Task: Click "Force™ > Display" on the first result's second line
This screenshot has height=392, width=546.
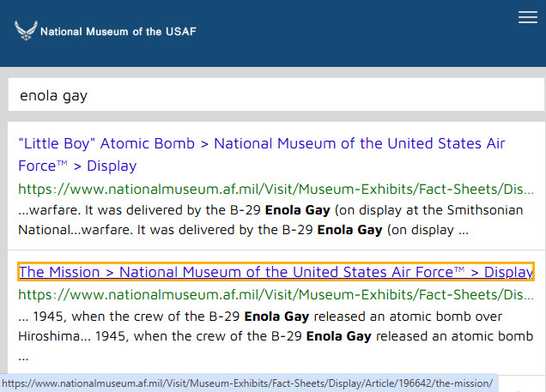Action: click(x=77, y=166)
